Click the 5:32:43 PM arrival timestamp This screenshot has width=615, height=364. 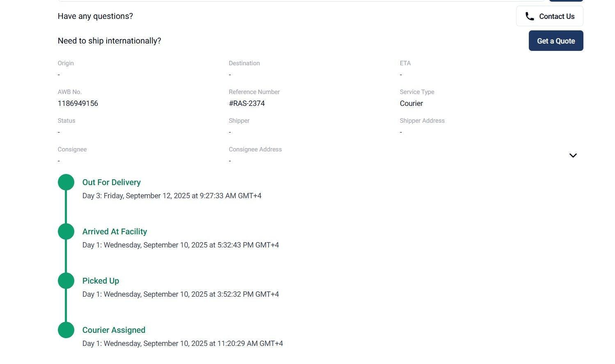point(181,245)
